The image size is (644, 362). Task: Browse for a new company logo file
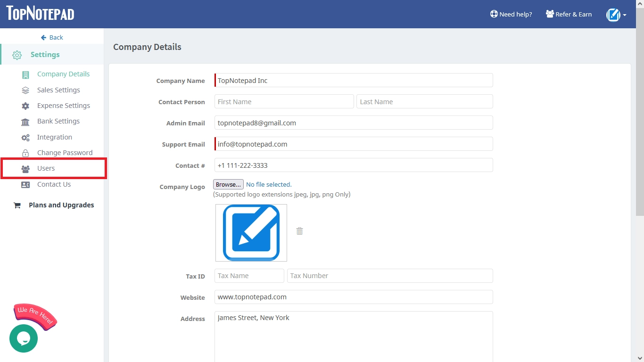tap(228, 184)
